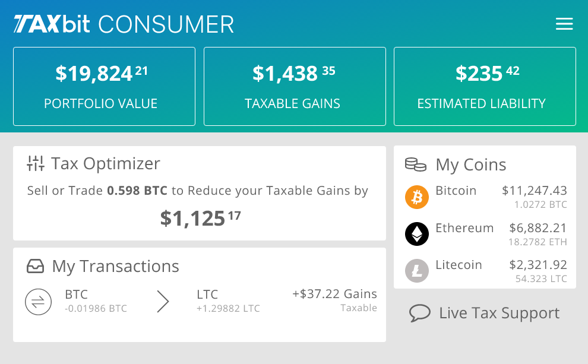
Task: Click the My Transactions inbox icon
Action: pos(36,266)
